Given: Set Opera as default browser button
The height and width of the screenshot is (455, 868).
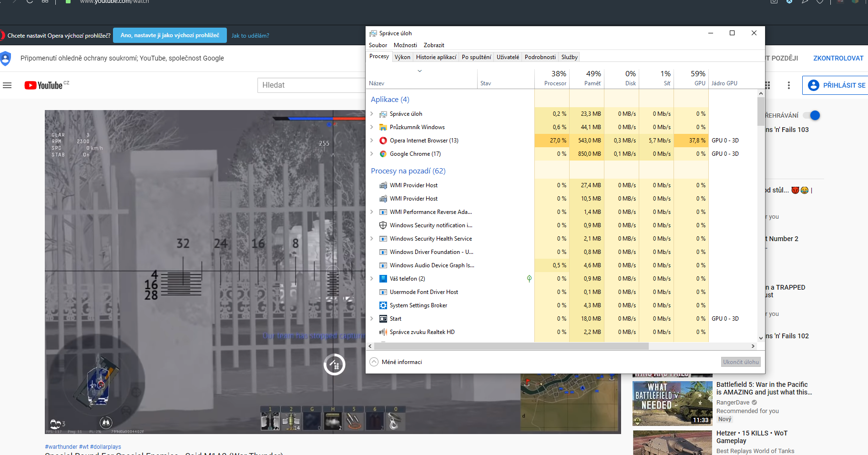Looking at the screenshot, I should pyautogui.click(x=170, y=35).
